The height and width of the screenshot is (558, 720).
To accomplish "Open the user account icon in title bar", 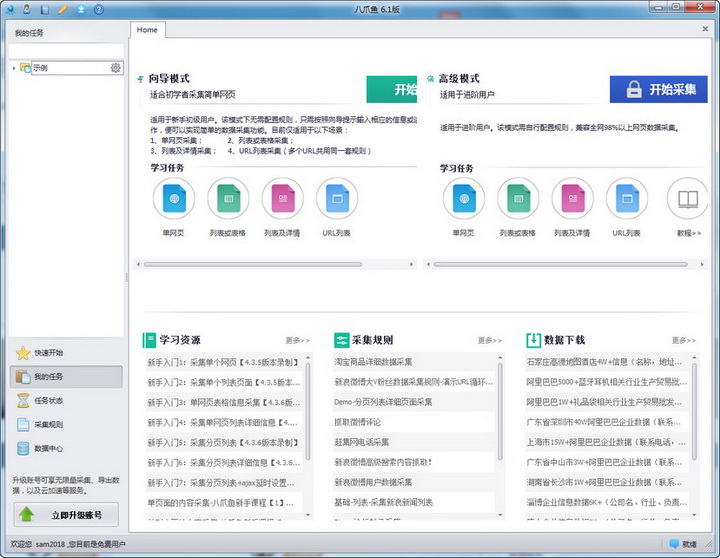I will [27, 9].
